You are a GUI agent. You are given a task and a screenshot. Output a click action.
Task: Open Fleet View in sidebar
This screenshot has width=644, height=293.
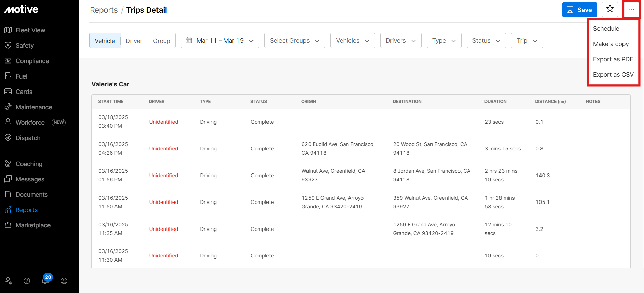coord(30,30)
